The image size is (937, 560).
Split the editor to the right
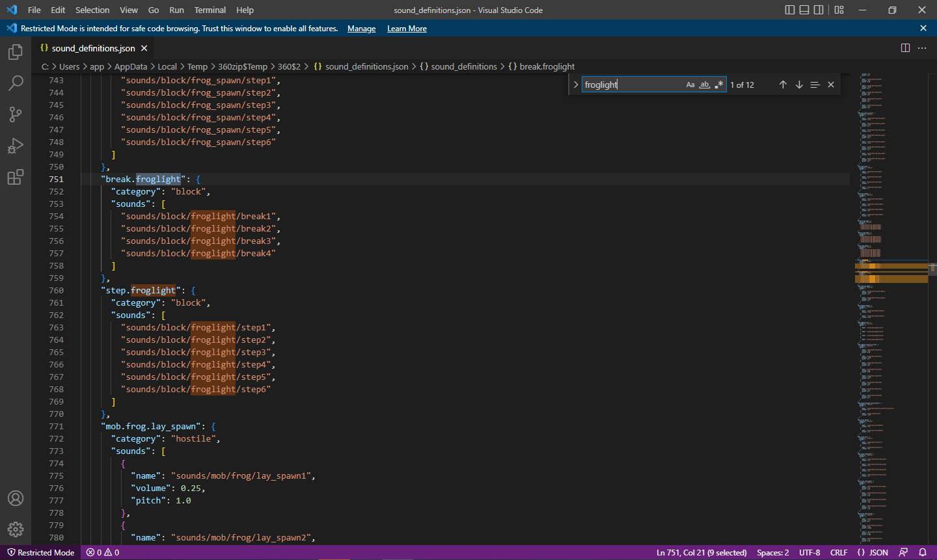click(x=905, y=48)
